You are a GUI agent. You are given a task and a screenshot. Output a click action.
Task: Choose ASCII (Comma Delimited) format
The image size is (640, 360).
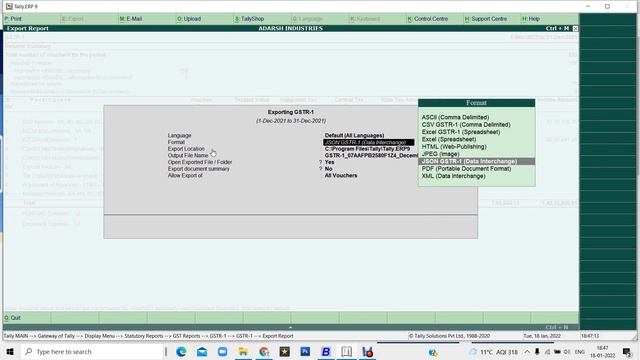tap(455, 118)
